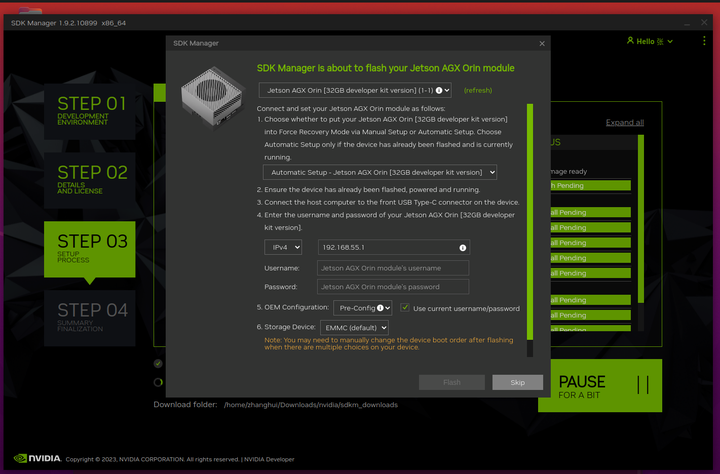
Task: Click the Expand all link
Action: [624, 122]
